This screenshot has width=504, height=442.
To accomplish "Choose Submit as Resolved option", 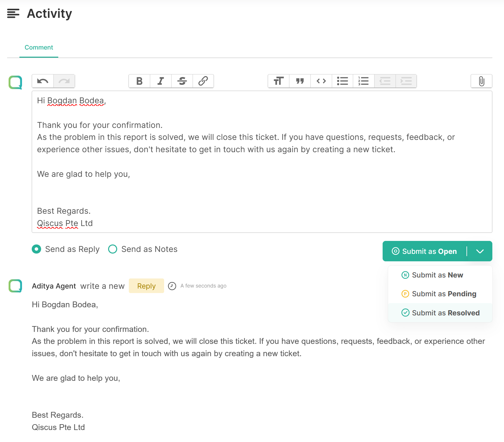I will click(x=440, y=313).
